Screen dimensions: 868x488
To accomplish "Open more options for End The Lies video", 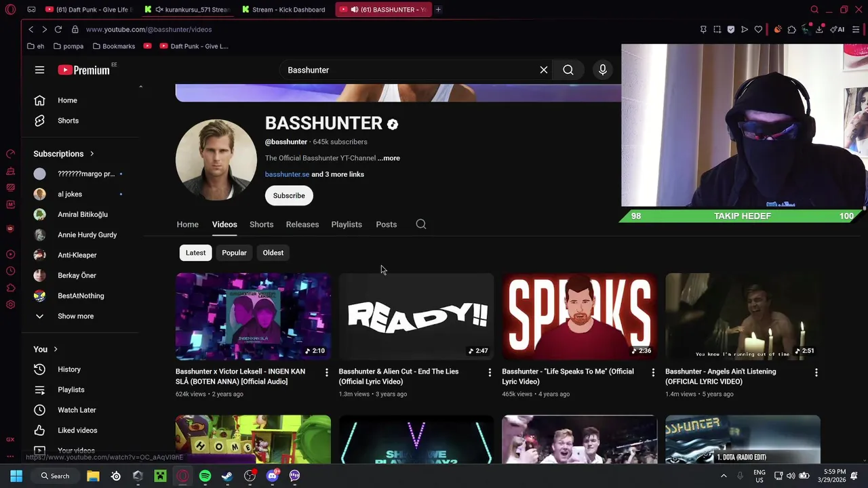I will point(490,372).
